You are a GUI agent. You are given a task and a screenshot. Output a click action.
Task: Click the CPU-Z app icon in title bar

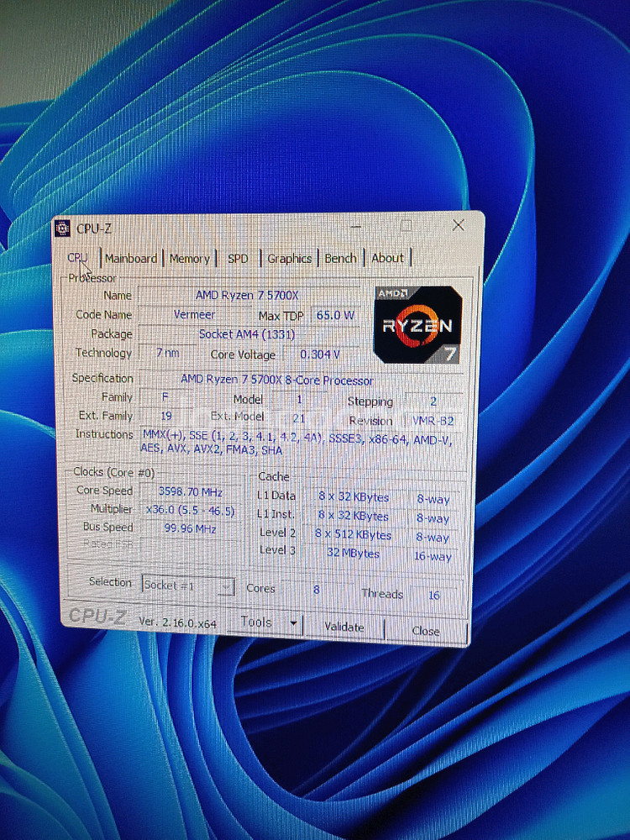(62, 228)
